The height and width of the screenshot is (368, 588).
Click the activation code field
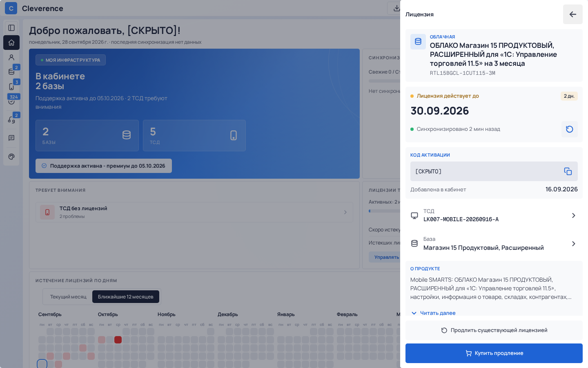click(494, 171)
